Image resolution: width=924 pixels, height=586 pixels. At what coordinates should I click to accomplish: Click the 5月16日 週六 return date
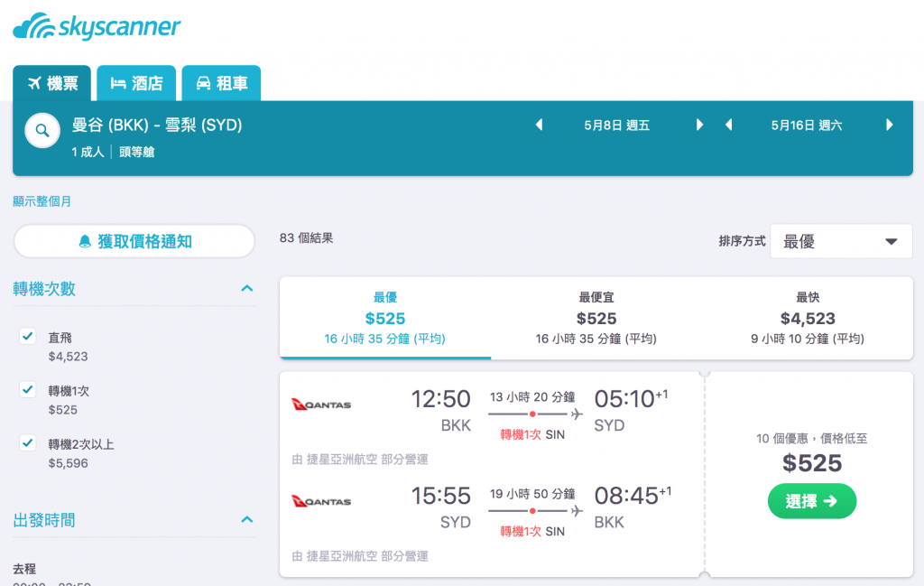(x=807, y=125)
